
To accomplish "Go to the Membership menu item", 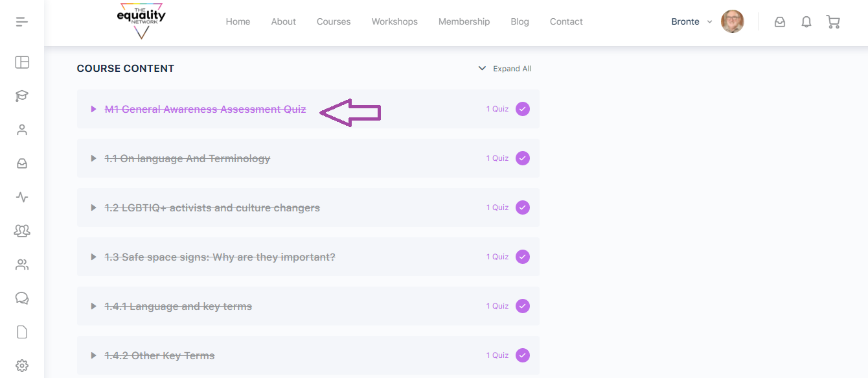I will [464, 21].
